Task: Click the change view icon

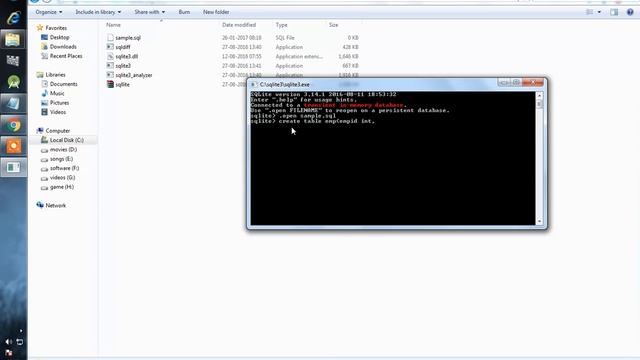Action: click(x=589, y=12)
